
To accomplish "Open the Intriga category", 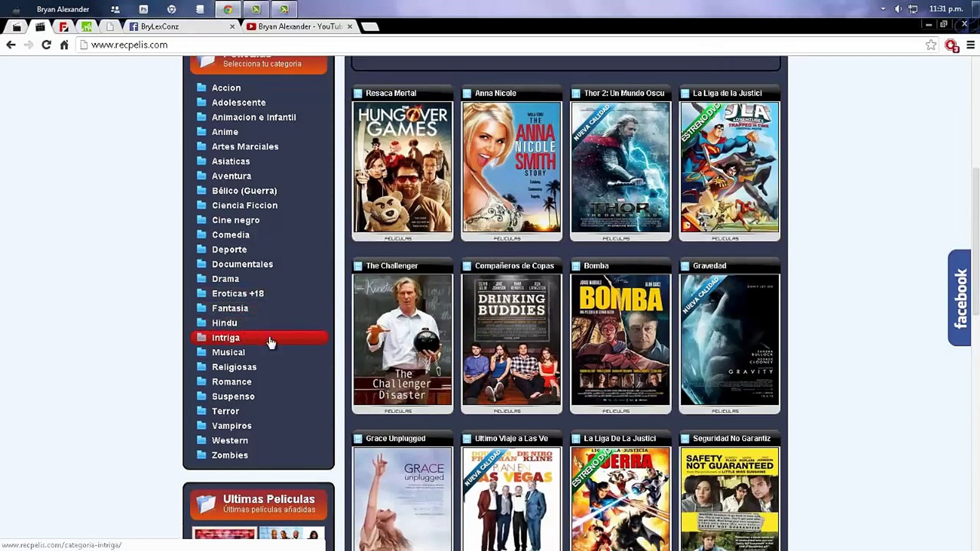I will (x=226, y=338).
